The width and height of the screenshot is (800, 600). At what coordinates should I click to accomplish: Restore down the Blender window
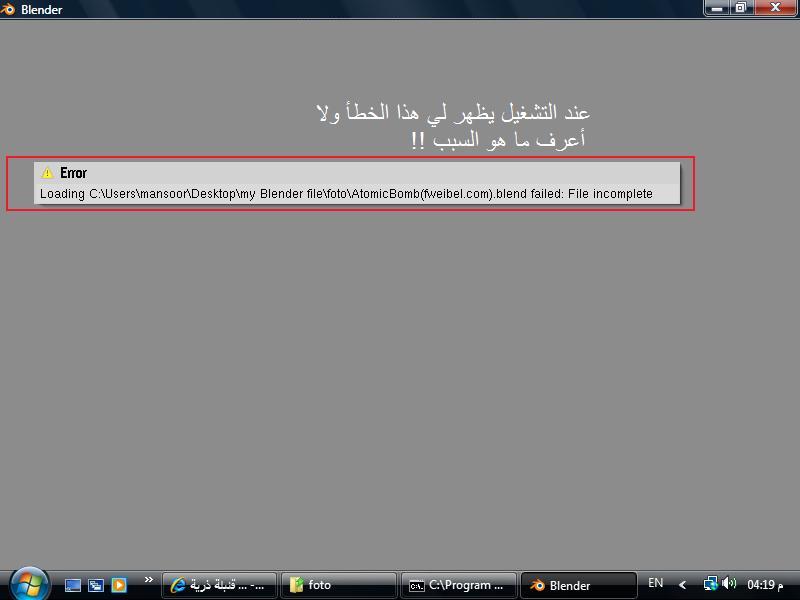point(741,8)
